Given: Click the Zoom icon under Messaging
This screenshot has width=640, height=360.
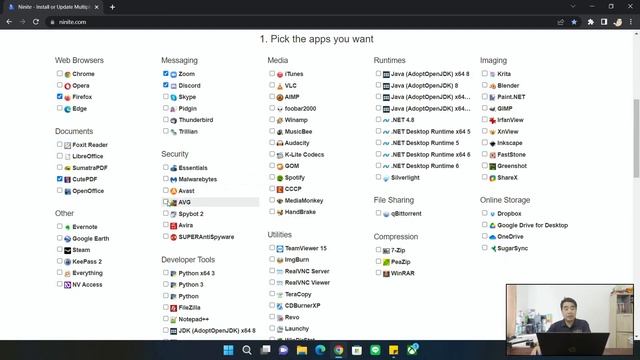Looking at the screenshot, I should (x=173, y=74).
